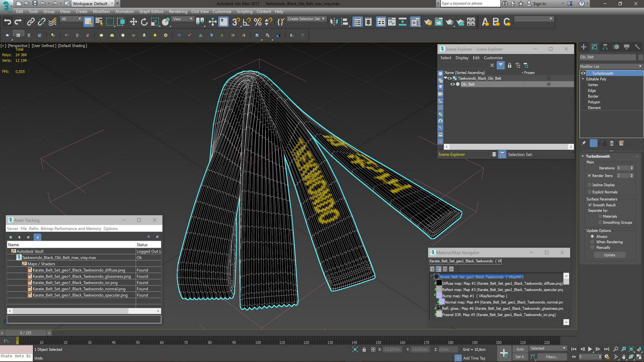Image resolution: width=644 pixels, height=362 pixels.
Task: Click the Auto key button
Action: 520,349
